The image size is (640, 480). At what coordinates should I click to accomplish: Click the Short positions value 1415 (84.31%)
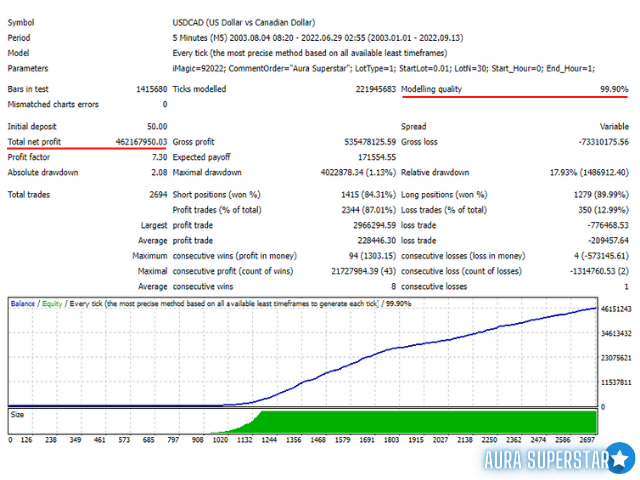click(x=369, y=195)
